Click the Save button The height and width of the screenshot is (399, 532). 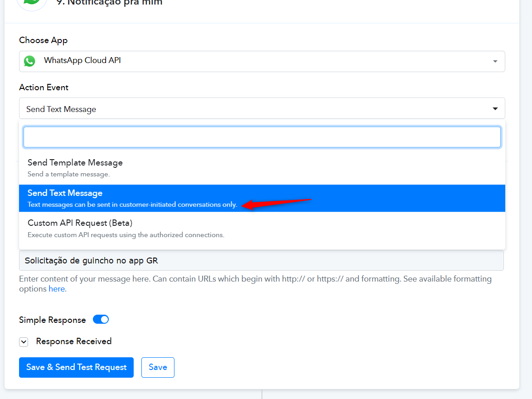(158, 367)
